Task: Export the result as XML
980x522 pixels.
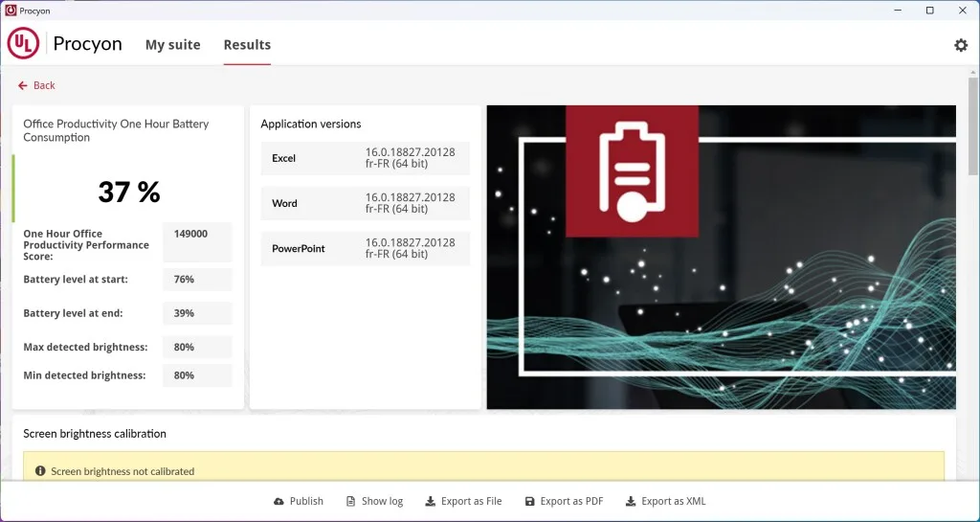Action: (665, 501)
